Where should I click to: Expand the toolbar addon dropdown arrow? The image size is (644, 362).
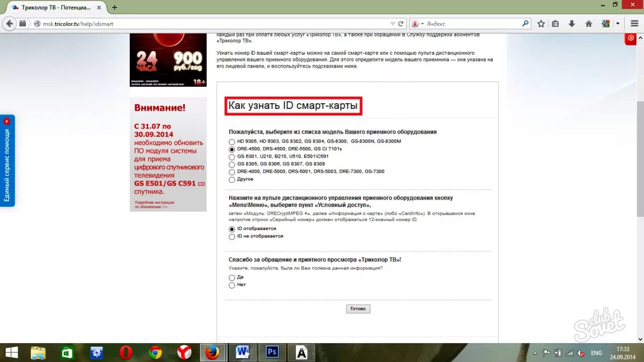(618, 24)
